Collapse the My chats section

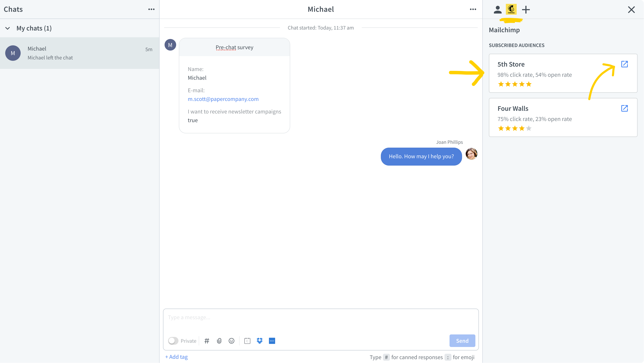click(8, 28)
